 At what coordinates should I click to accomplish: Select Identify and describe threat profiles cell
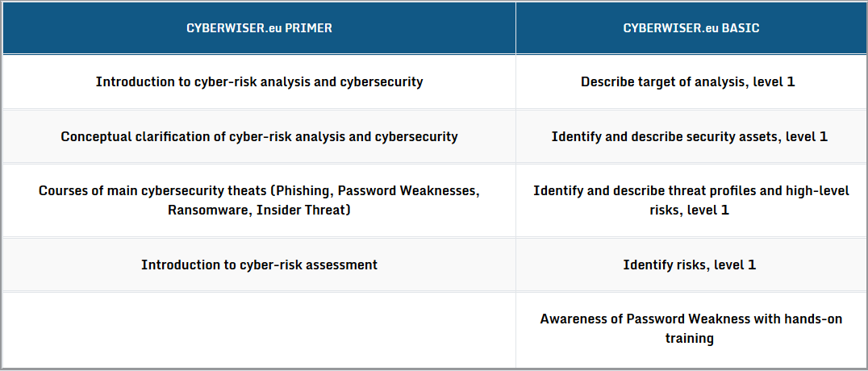click(x=691, y=201)
